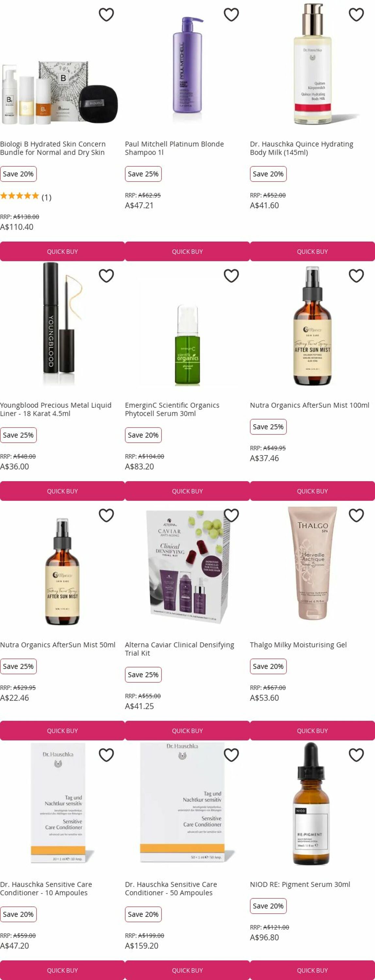
Task: Wishlist heart for Dr. Hauschka Quince Body Milk
Action: pyautogui.click(x=356, y=14)
